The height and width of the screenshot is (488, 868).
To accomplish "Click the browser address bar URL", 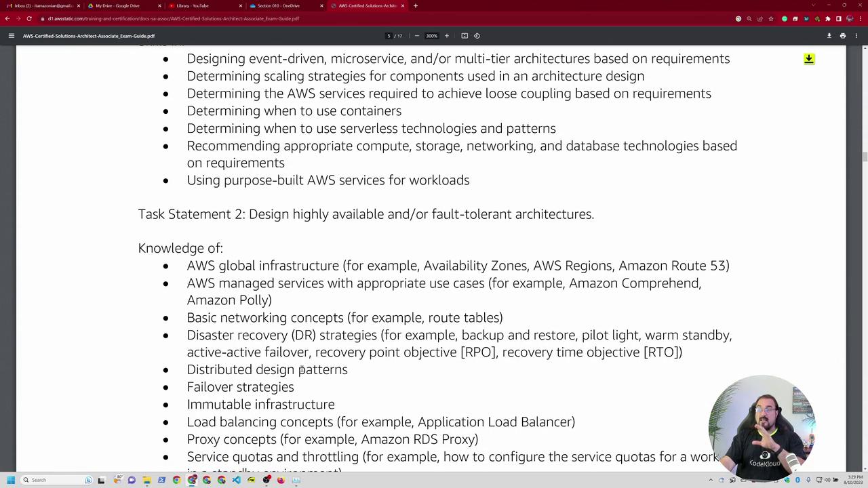I will point(174,19).
